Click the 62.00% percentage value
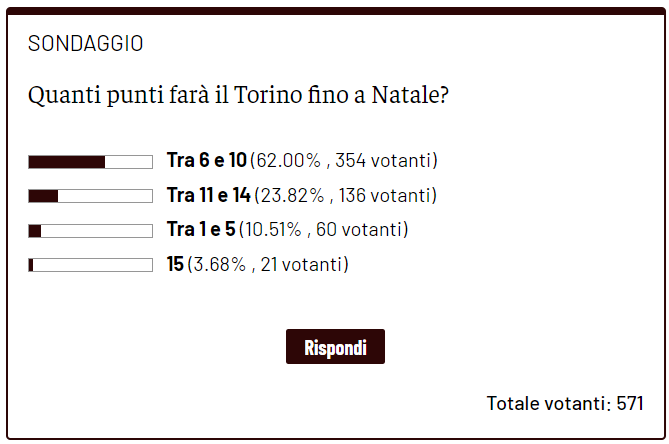The width and height of the screenshot is (669, 444). 289,161
